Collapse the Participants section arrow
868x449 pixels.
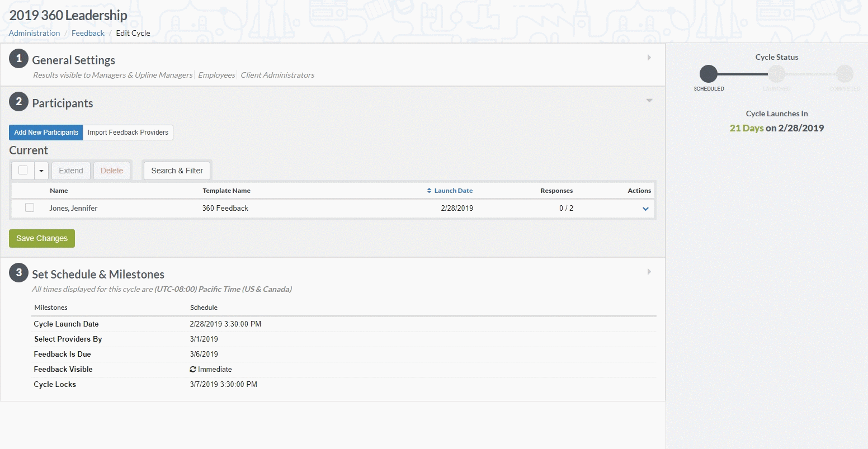click(649, 101)
